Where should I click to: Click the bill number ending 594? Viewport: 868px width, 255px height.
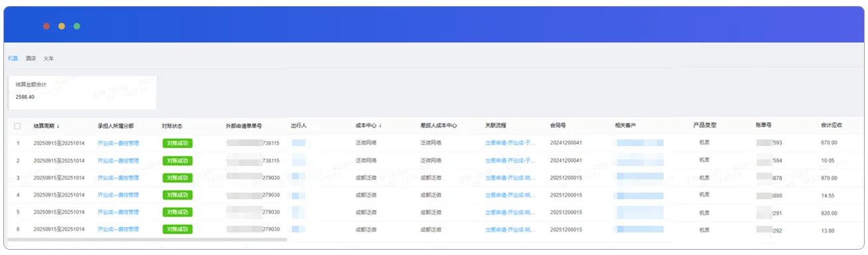point(769,161)
